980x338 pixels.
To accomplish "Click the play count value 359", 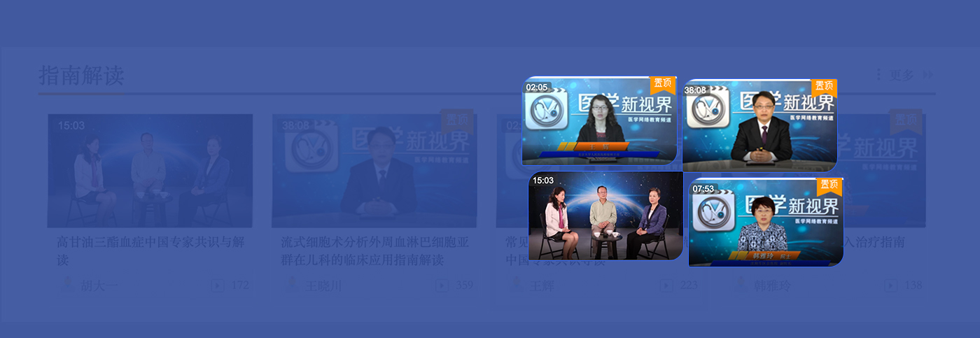I will 464,286.
